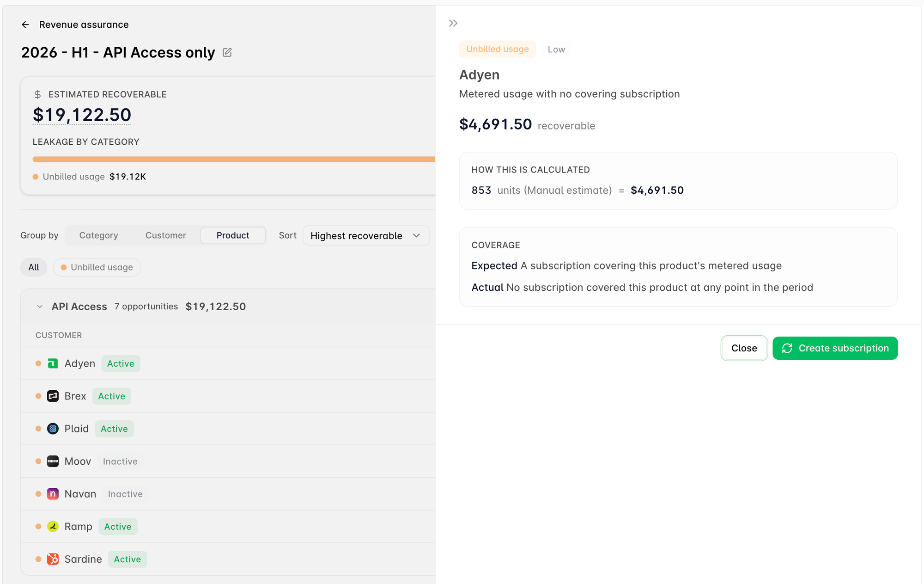Click the back arrow beside Revenue assurance
The image size is (924, 584).
click(x=25, y=25)
